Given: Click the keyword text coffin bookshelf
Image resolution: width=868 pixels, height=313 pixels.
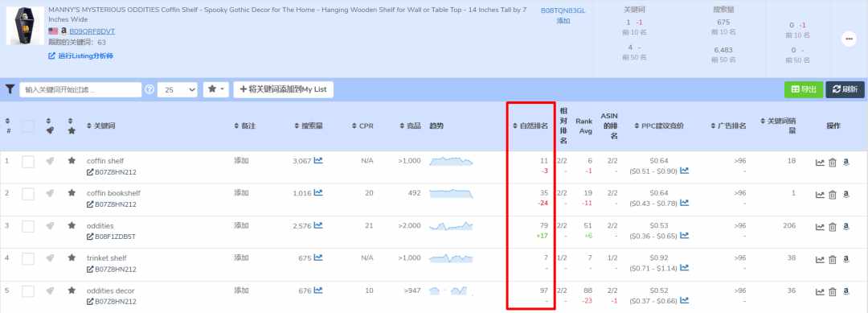Looking at the screenshot, I should point(113,193).
